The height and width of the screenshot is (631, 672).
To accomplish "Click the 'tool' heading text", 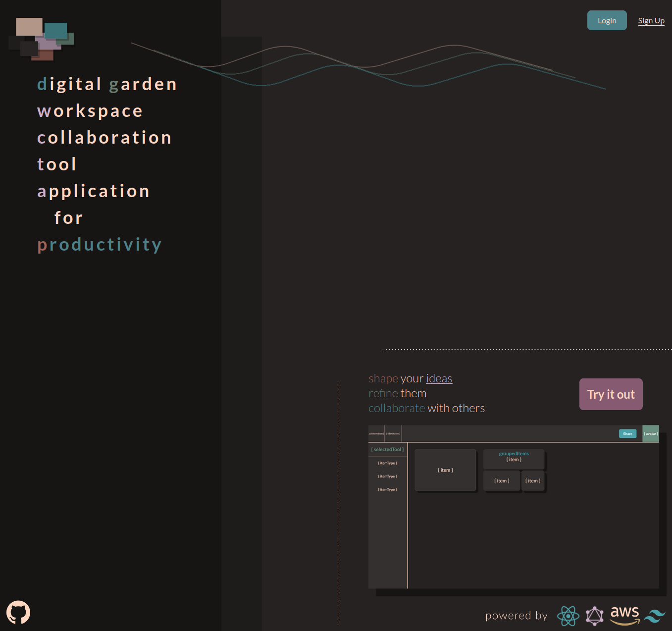I will tap(57, 164).
